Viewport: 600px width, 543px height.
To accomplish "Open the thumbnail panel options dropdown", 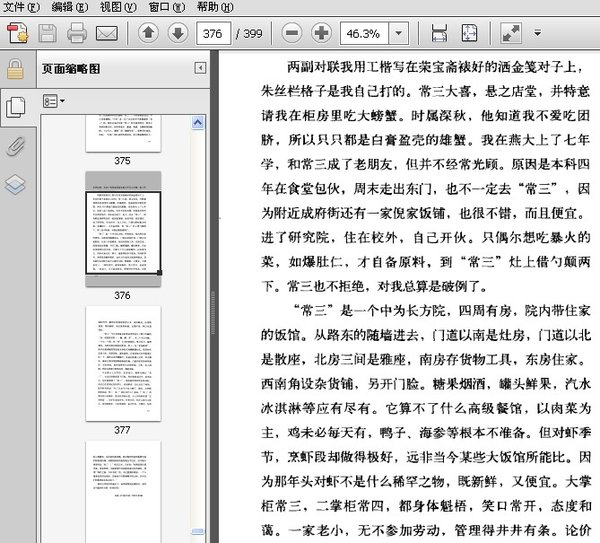I will click(53, 101).
